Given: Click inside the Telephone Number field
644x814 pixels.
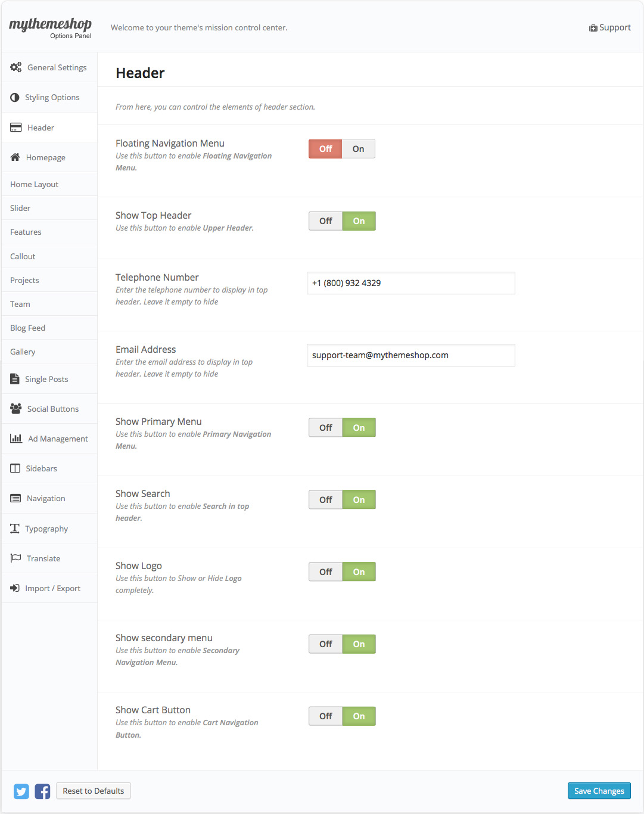Looking at the screenshot, I should tap(410, 283).
